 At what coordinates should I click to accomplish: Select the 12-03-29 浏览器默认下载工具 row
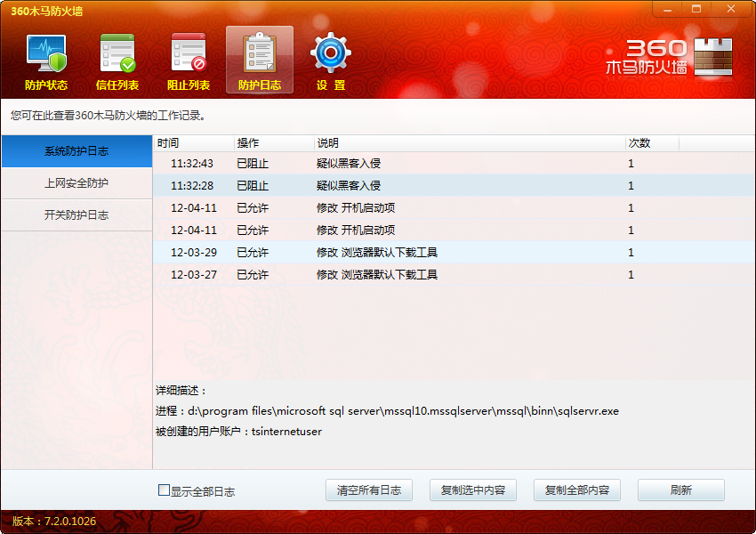tap(454, 252)
